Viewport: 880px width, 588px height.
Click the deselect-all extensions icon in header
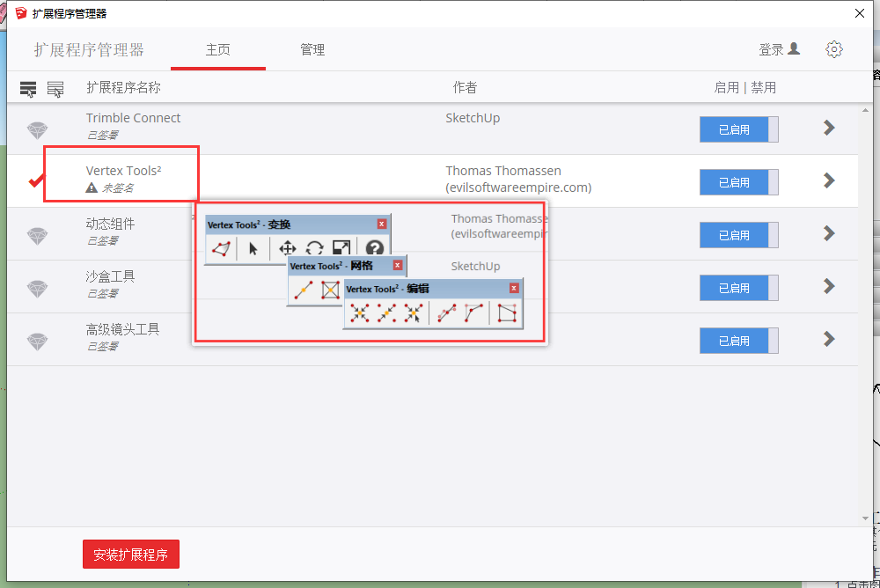(55, 89)
